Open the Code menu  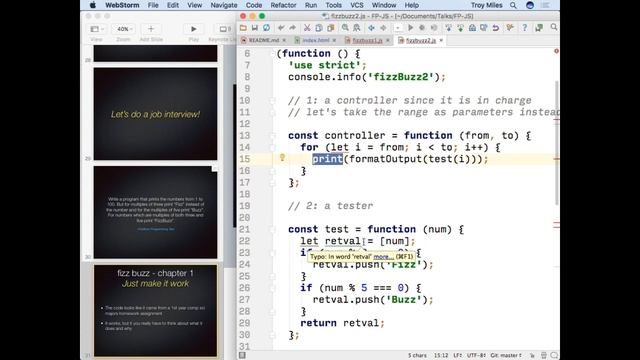[x=254, y=5]
